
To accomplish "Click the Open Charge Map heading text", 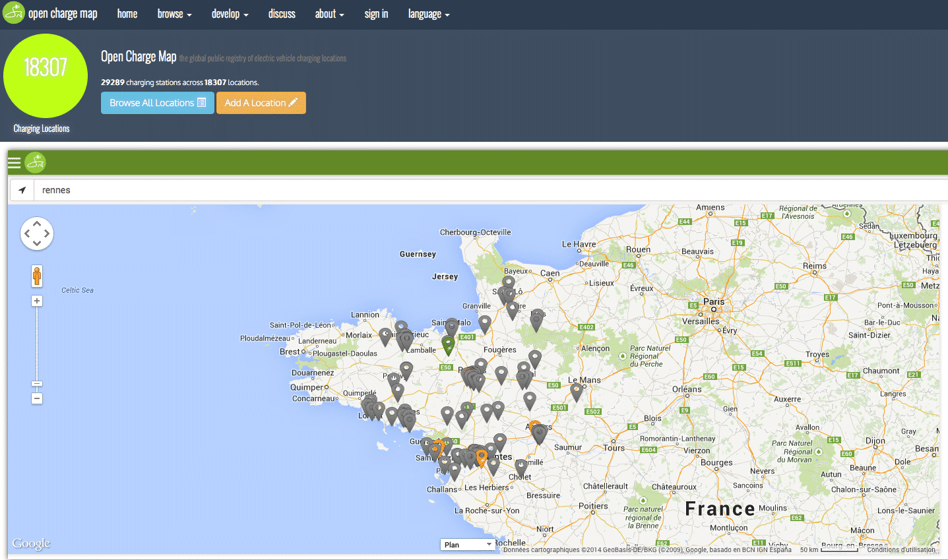I will (139, 57).
